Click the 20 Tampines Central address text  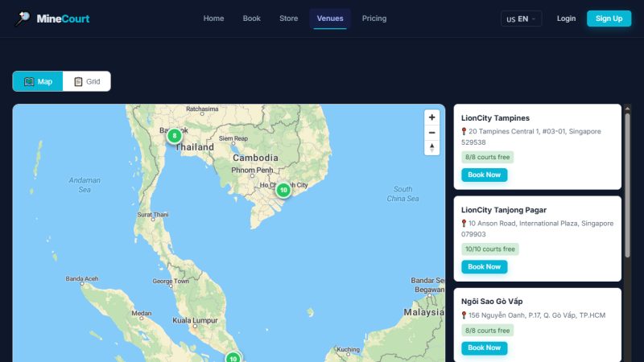point(531,137)
